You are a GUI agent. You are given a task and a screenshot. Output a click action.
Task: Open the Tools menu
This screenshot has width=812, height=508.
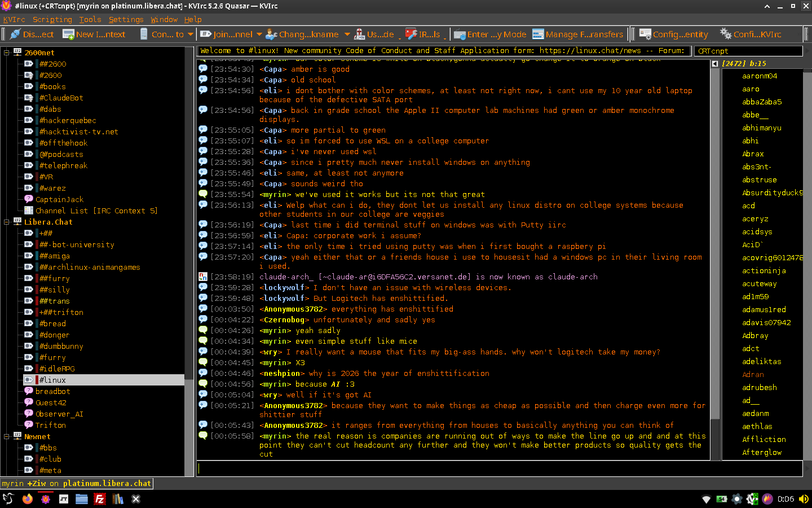(x=90, y=19)
